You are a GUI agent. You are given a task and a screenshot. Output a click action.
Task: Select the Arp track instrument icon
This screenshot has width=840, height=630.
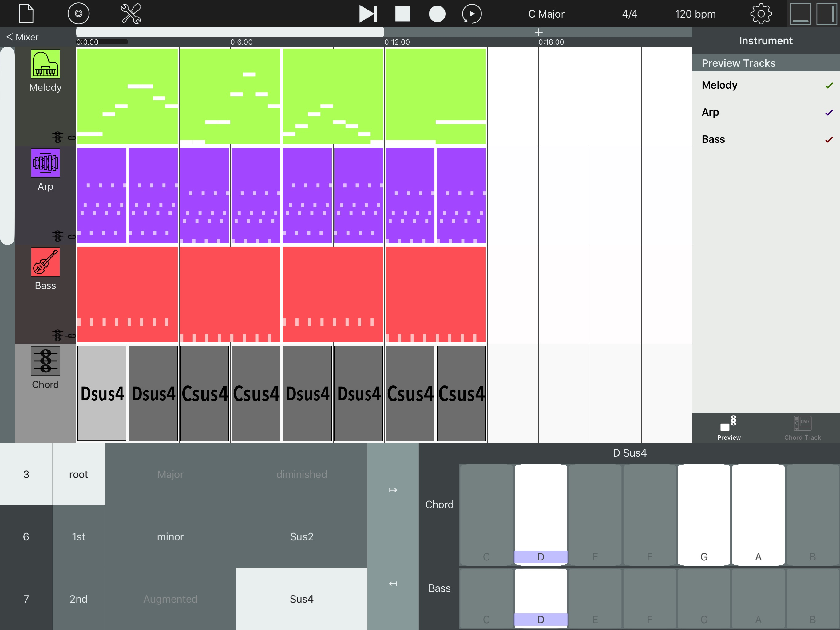[45, 163]
